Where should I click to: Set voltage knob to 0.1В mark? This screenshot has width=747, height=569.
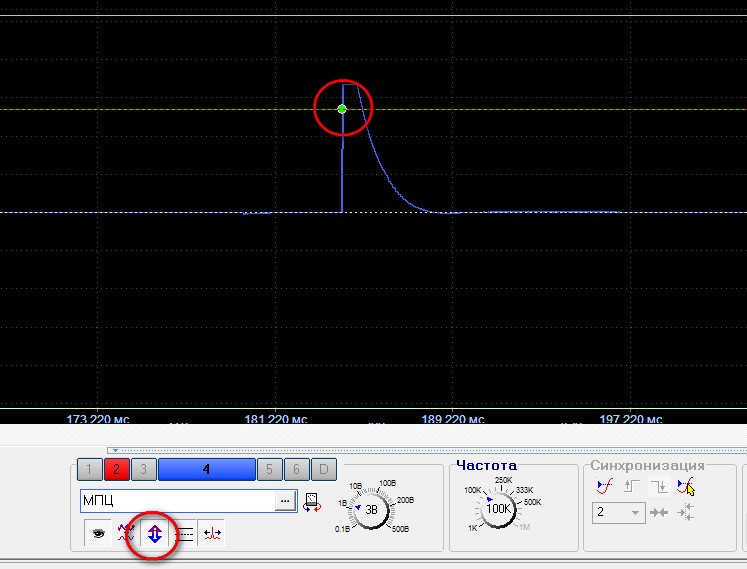[342, 529]
